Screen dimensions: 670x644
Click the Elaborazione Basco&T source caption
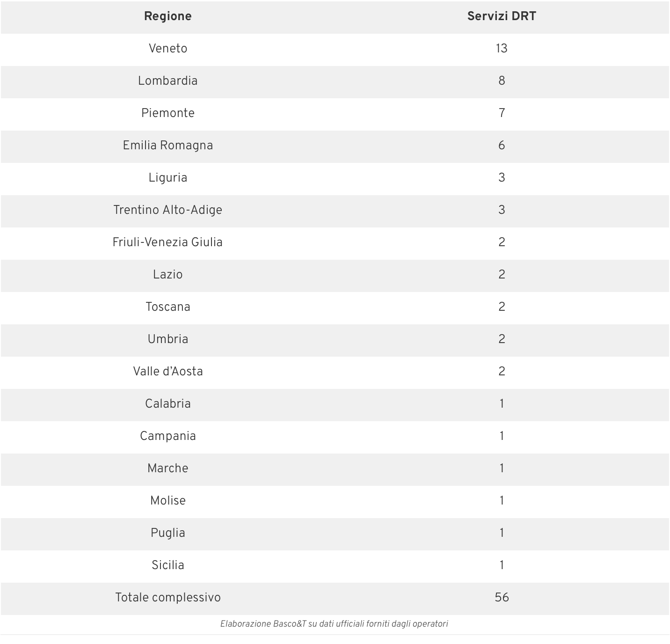(334, 624)
